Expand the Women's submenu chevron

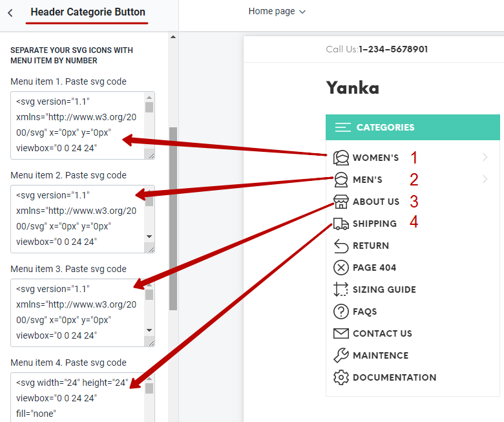click(x=485, y=158)
